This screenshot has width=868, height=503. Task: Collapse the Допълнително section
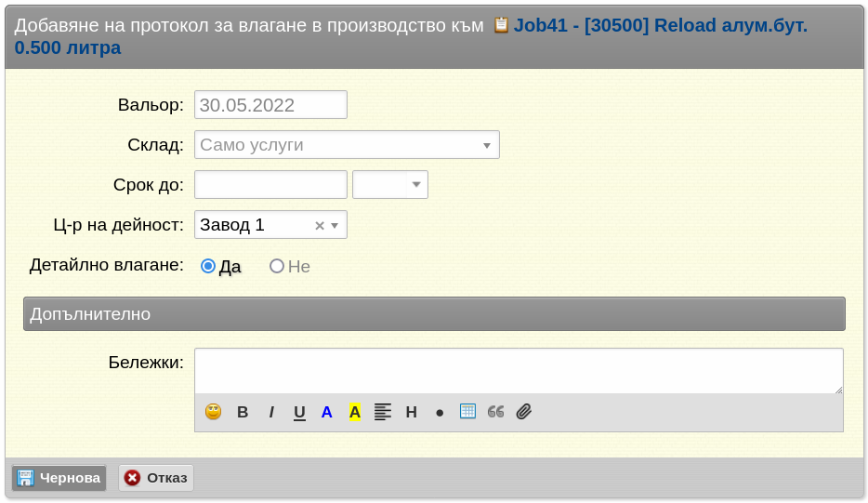pos(434,314)
